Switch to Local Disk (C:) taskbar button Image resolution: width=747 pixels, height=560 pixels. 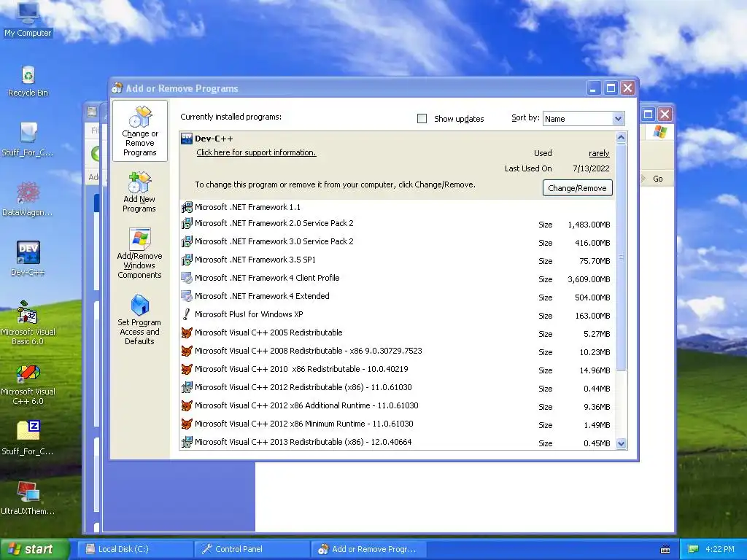(135, 549)
